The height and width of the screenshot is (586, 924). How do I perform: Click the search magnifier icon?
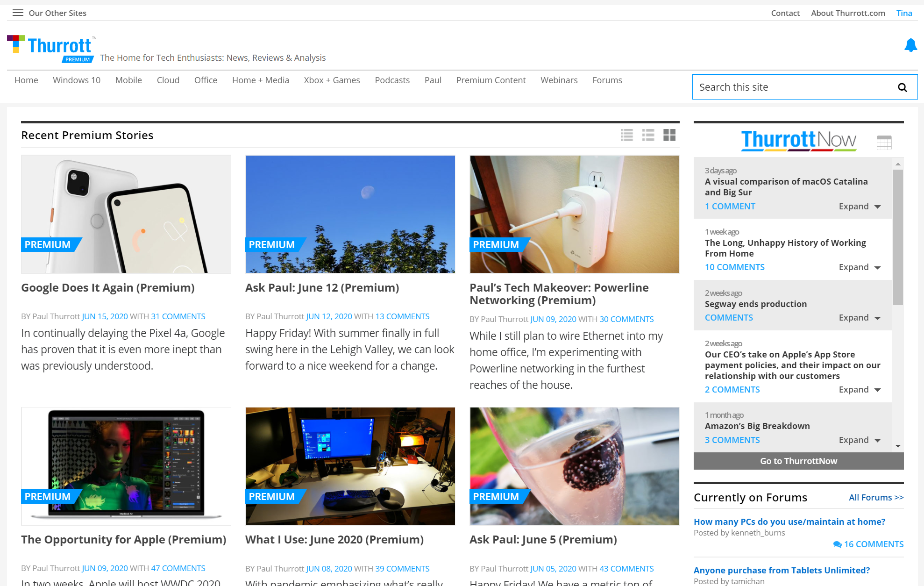coord(903,87)
